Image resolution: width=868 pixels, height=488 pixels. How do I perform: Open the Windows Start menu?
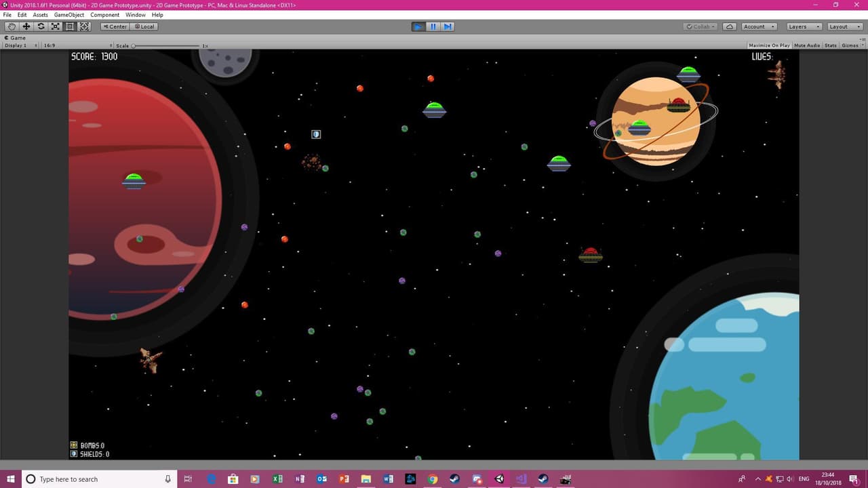tap(11, 479)
